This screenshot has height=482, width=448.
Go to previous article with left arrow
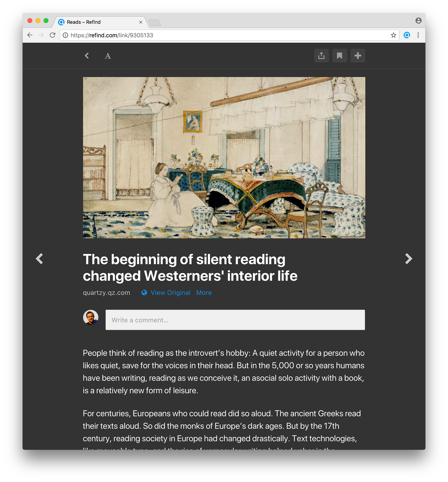point(39,259)
